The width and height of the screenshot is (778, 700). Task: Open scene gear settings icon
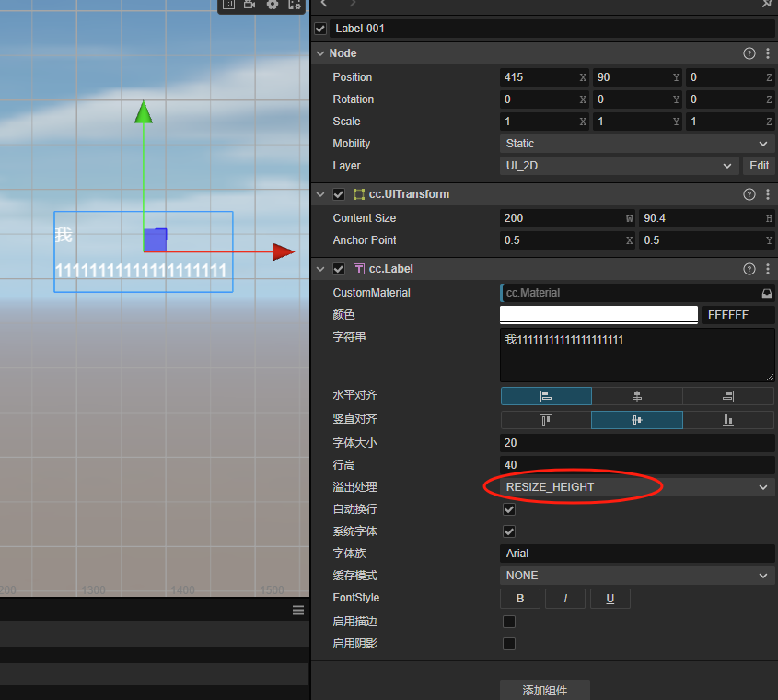tap(273, 5)
